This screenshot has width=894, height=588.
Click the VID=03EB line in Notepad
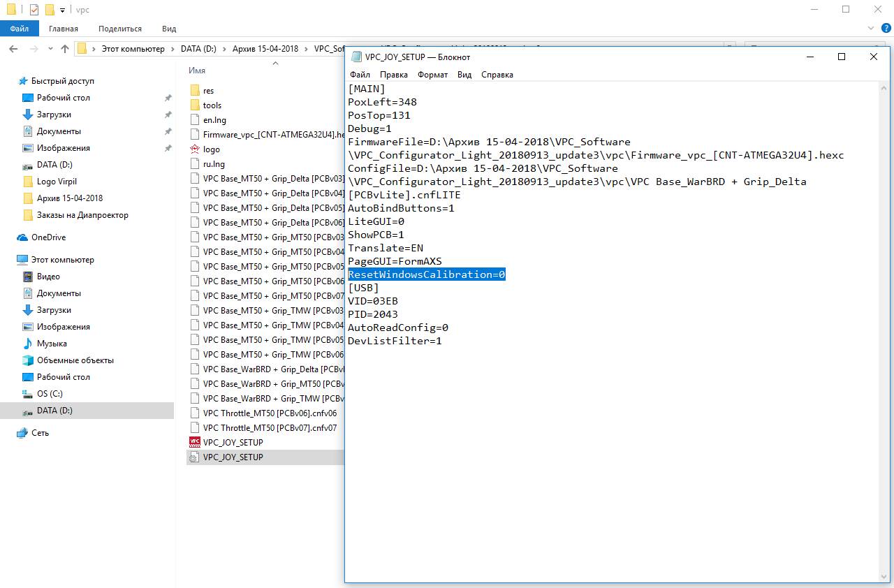click(373, 301)
